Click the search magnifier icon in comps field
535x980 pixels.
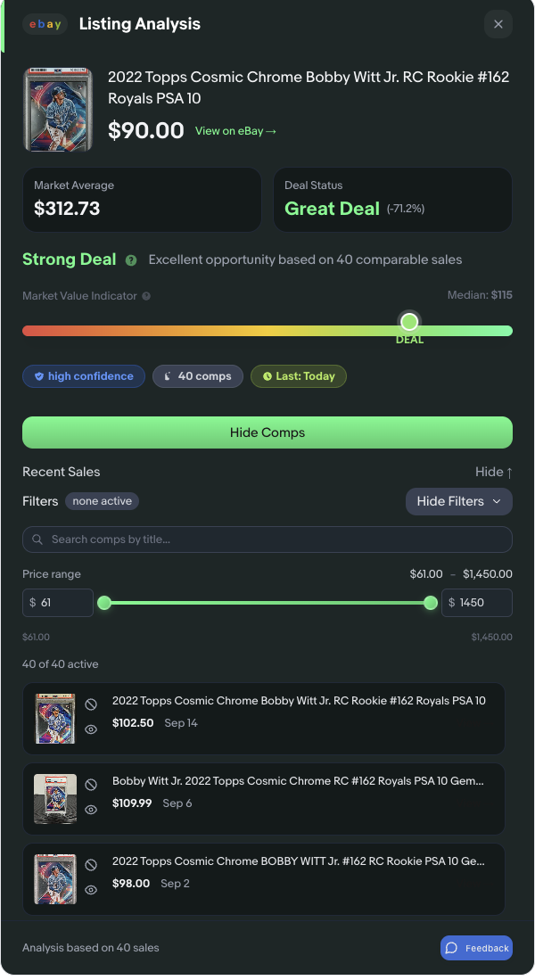click(x=37, y=539)
